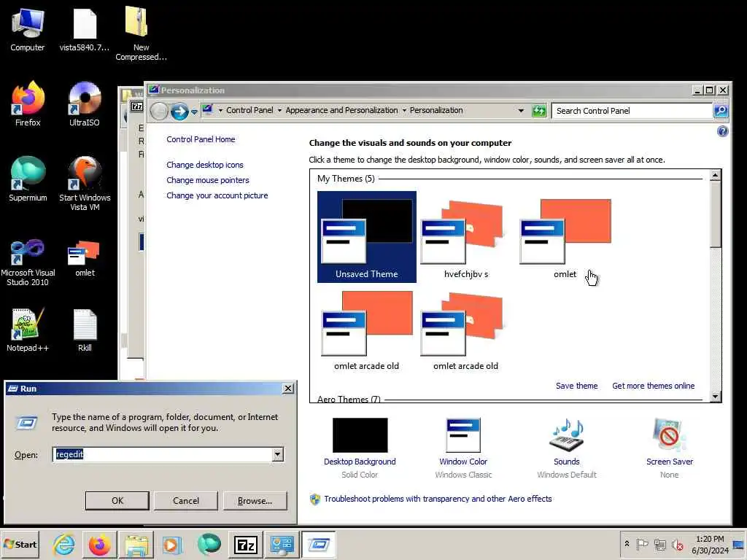Select the Start Windows Vista VM icon
This screenshot has width=747, height=560.
tap(85, 183)
